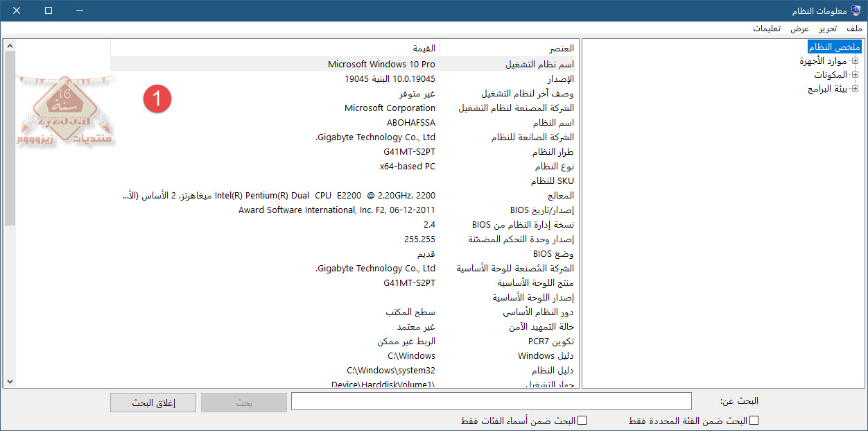Select نسخة إدارة النظام من BIOS row
868x431 pixels.
[x=344, y=224]
